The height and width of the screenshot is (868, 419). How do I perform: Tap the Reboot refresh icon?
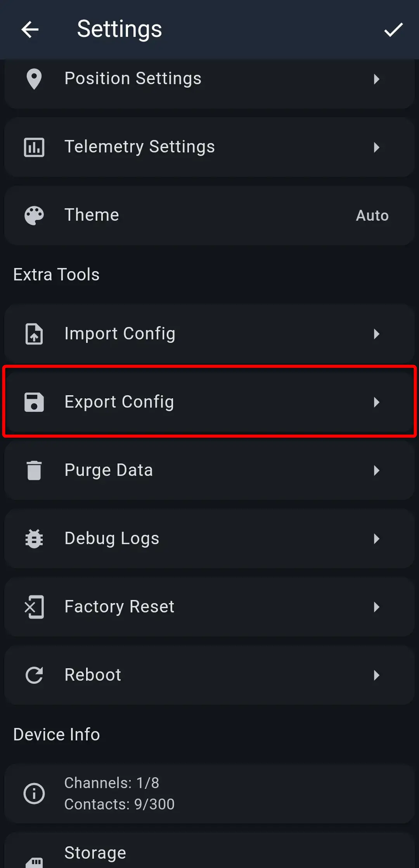click(x=34, y=675)
